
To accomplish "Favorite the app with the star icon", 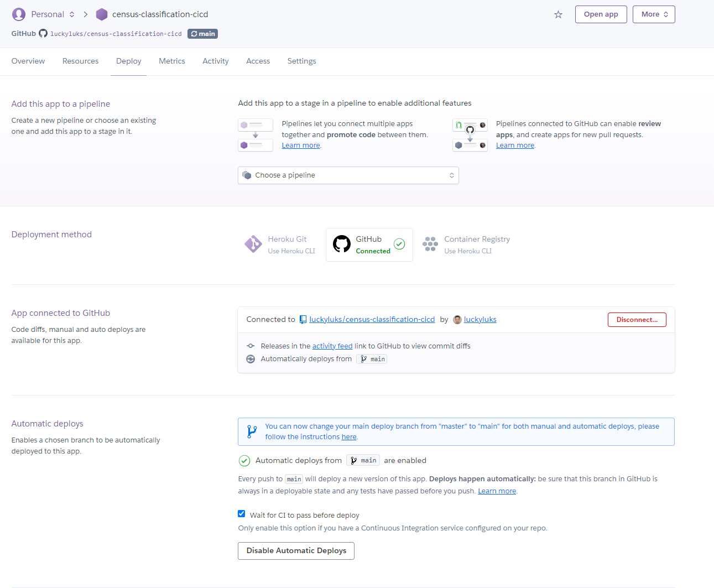I will pos(558,14).
